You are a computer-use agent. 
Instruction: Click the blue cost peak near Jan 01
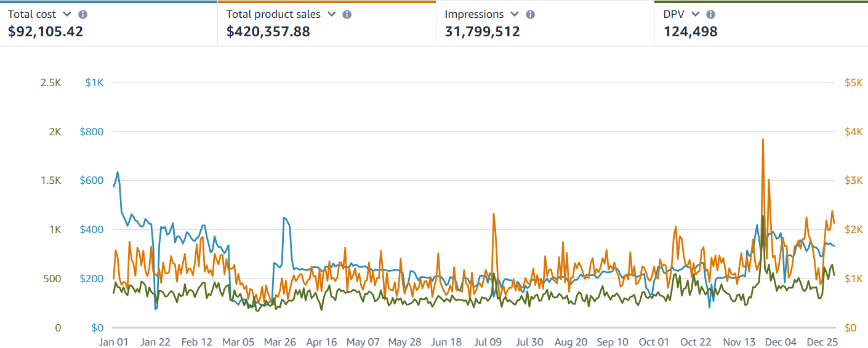click(118, 173)
